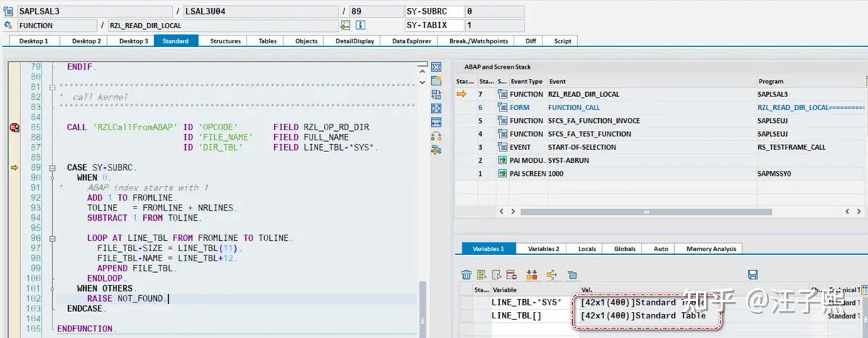This screenshot has width=868, height=338.
Task: Click the full screen tool icon
Action: [x=436, y=108]
